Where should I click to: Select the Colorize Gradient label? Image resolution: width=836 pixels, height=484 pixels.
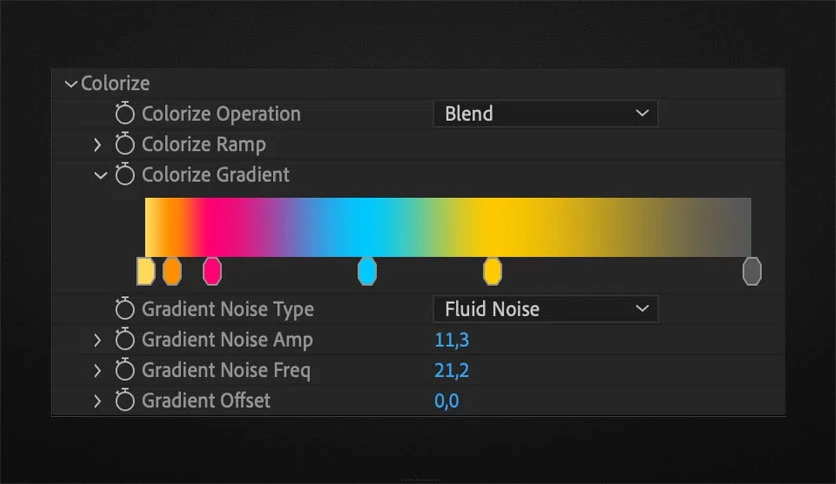(215, 174)
